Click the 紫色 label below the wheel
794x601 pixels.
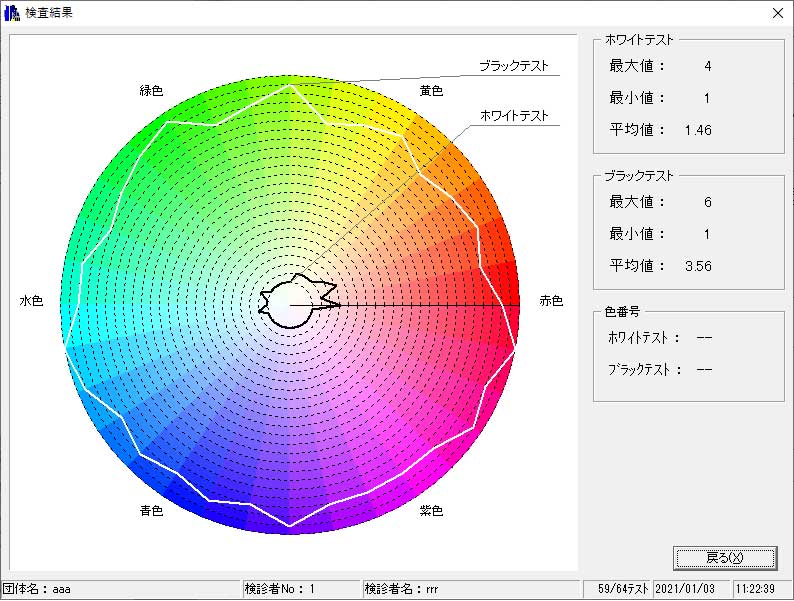click(x=431, y=510)
